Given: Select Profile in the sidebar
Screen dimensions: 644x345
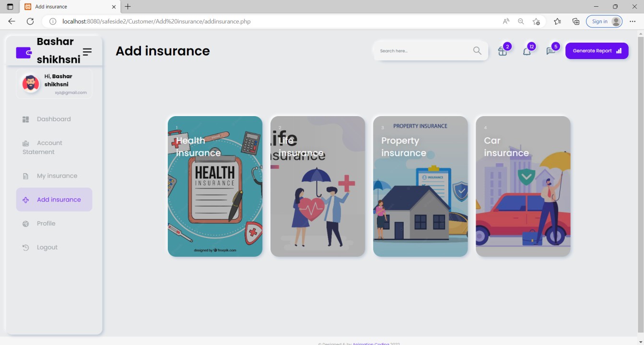Looking at the screenshot, I should pos(46,224).
